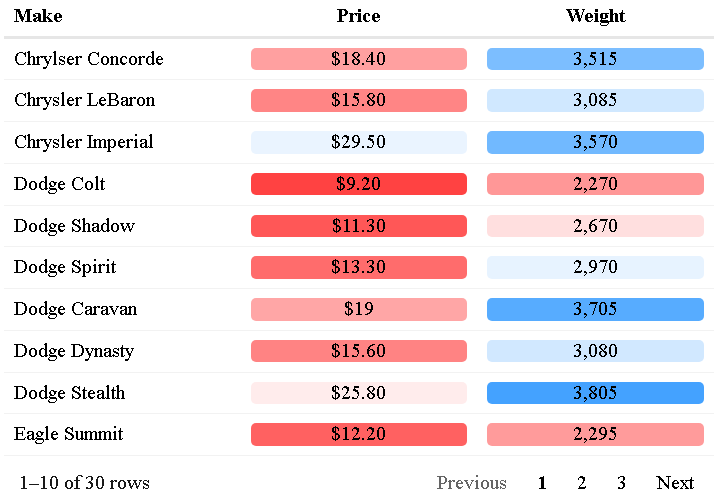This screenshot has width=716, height=499.
Task: Sort table by Price column header
Action: pos(358,16)
